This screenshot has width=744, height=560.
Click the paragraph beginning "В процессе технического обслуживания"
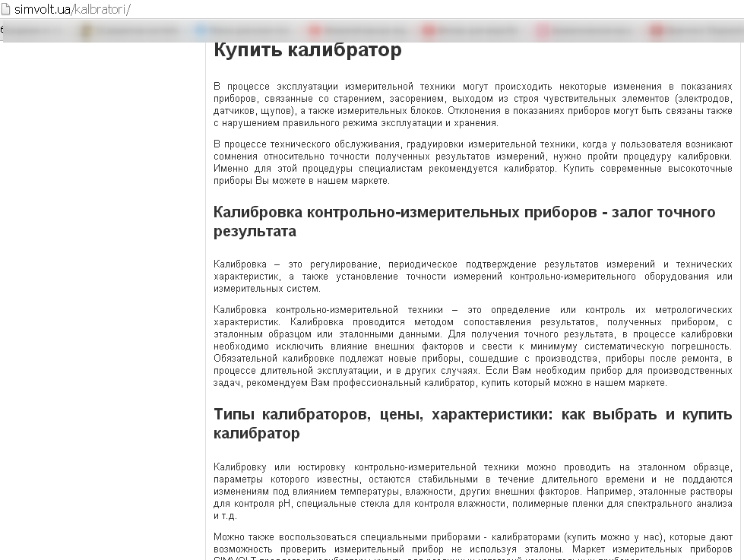pyautogui.click(x=473, y=163)
